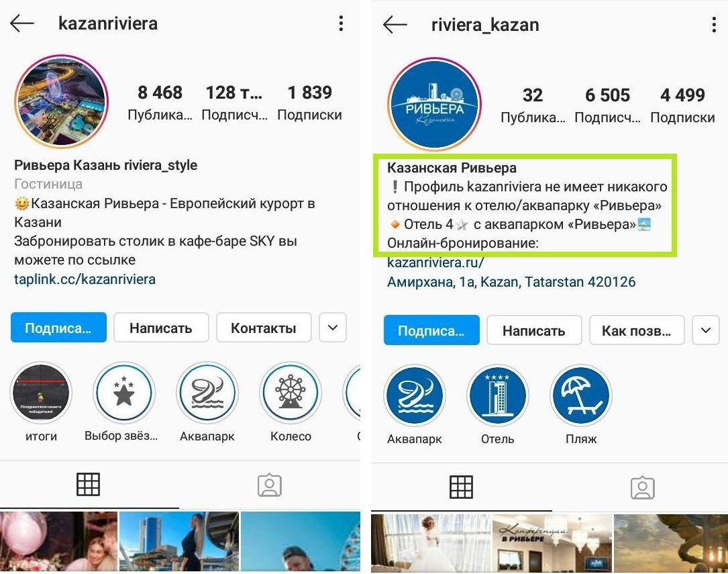728x574 pixels.
Task: Go back from the kazanriviera profile
Action: [x=22, y=23]
